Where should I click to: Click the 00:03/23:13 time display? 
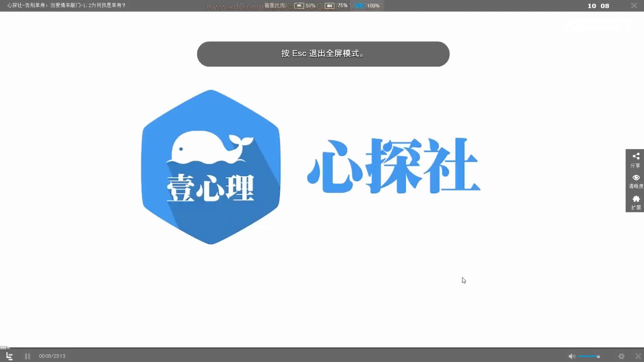click(52, 356)
